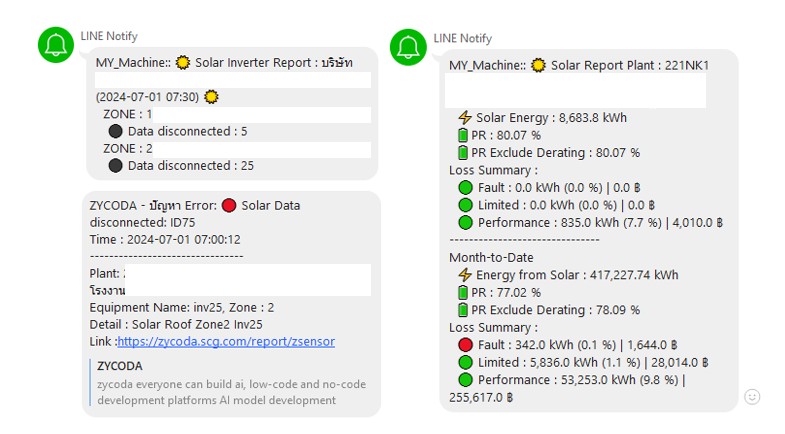Viewport: 785px width, 434px height.
Task: Click the red circle beside Fault 342.0 kWh
Action: (465, 345)
